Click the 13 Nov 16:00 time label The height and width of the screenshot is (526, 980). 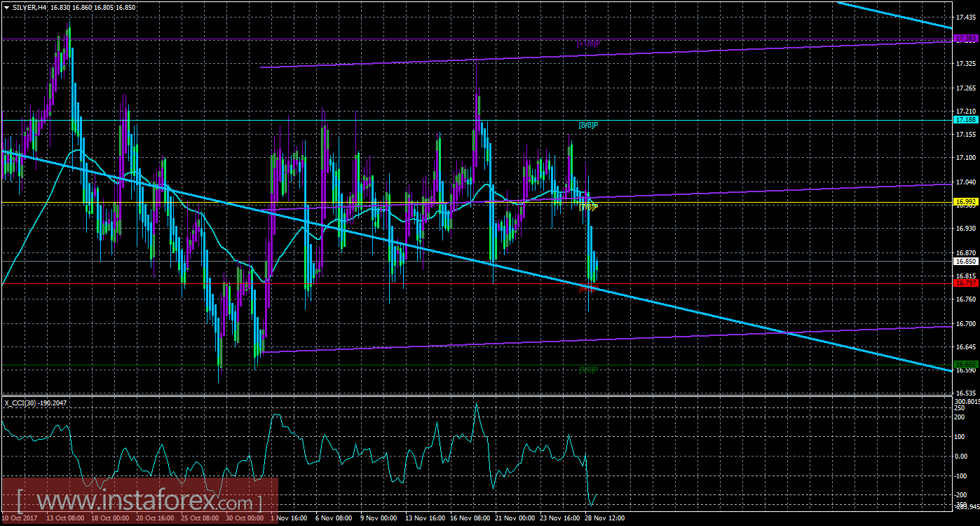425,519
